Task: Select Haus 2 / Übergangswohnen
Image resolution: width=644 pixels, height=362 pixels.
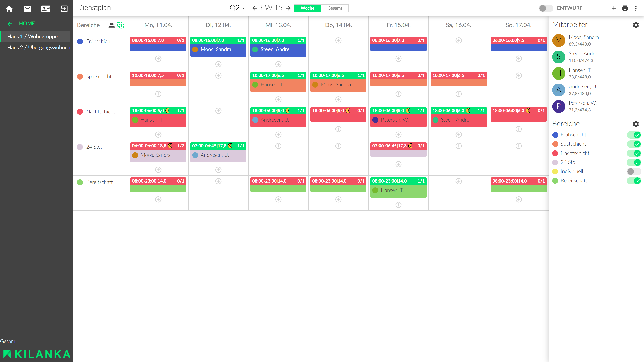Action: click(39, 47)
